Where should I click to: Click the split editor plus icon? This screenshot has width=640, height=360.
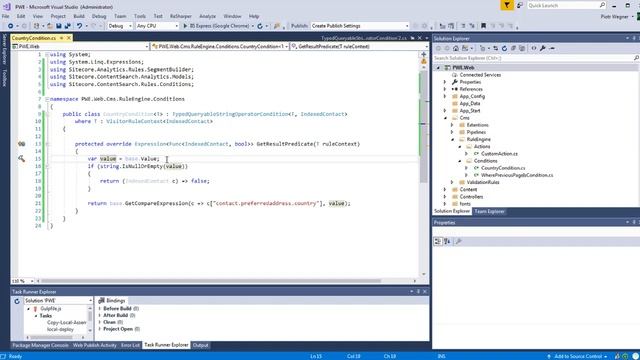coord(423,54)
